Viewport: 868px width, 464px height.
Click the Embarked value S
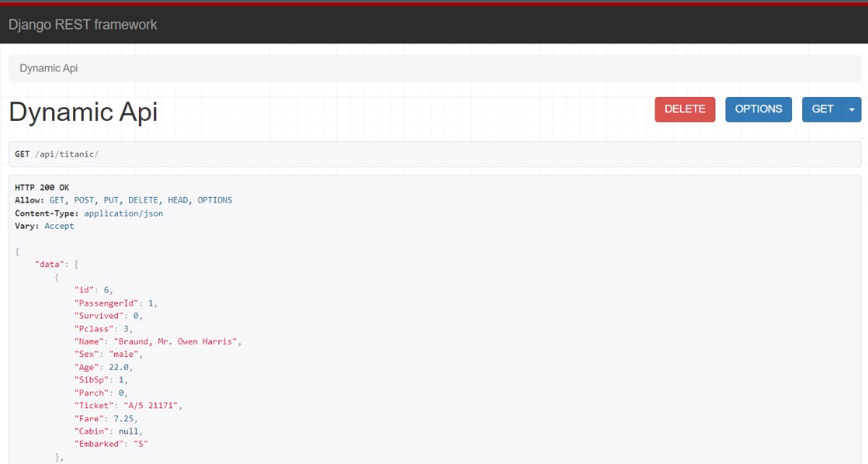pyautogui.click(x=142, y=444)
